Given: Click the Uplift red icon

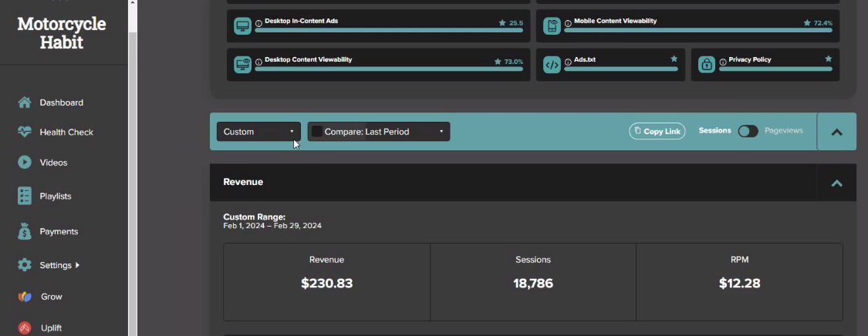Looking at the screenshot, I should click(x=25, y=328).
